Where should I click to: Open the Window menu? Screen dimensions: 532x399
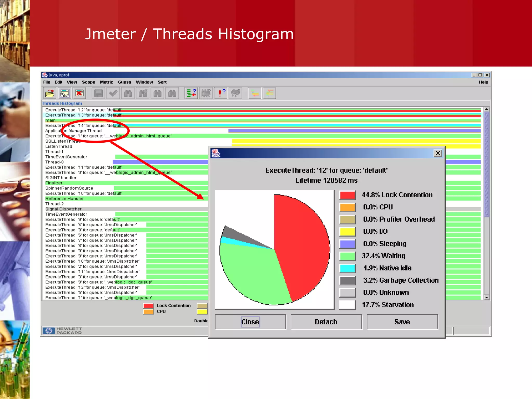[x=144, y=82]
